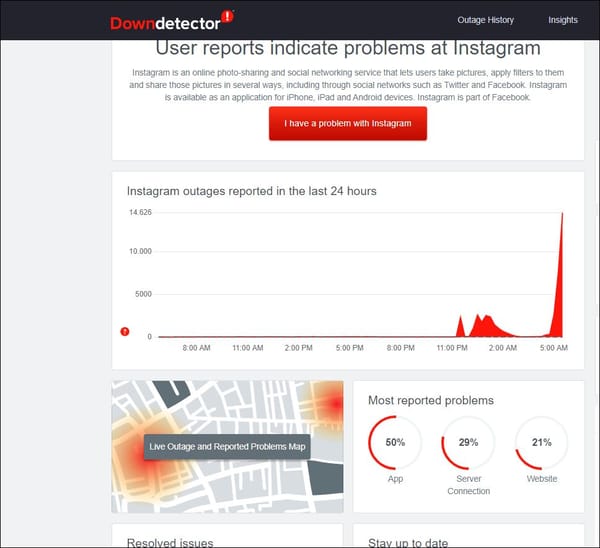Click 'Instagram outages reported in the last 24 hours'
Viewport: 600px width, 548px height.
251,191
